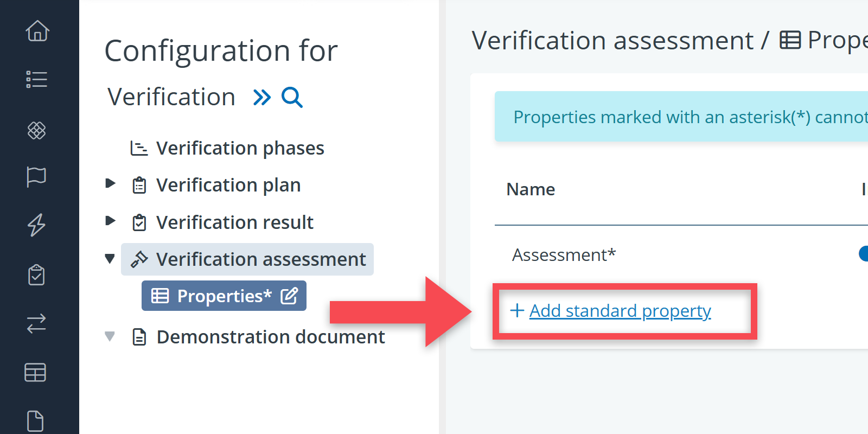
Task: Select Verification phases in the tree
Action: (240, 148)
